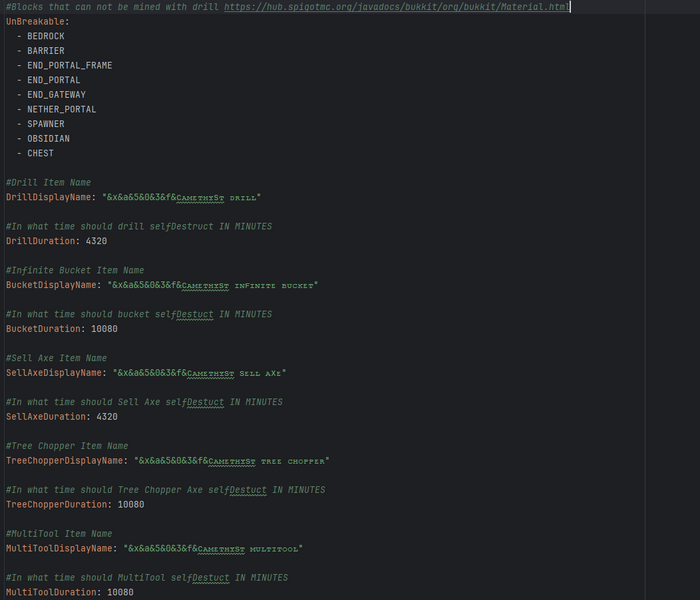
Task: Click the Camethyst sell axe value
Action: (x=200, y=373)
